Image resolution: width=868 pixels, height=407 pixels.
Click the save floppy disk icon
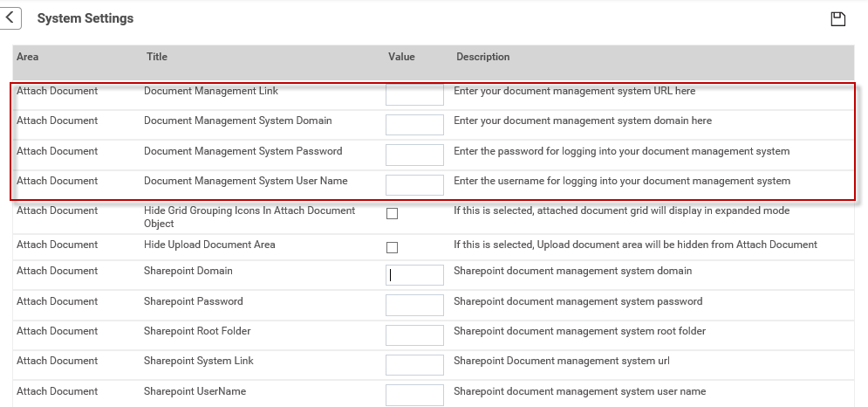[x=838, y=19]
